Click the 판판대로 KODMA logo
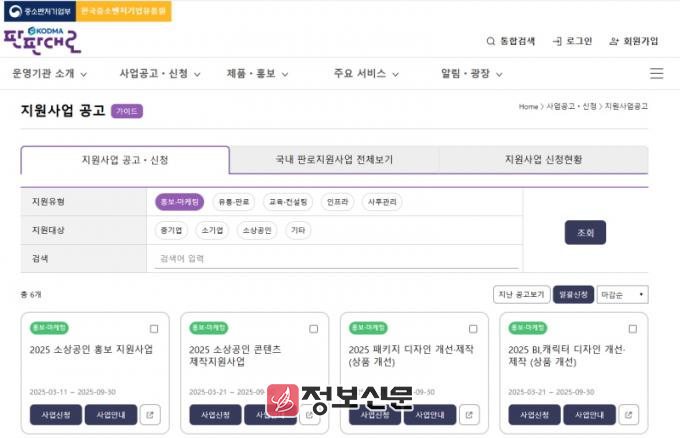Screen dimensions: 680x438 [x=42, y=40]
